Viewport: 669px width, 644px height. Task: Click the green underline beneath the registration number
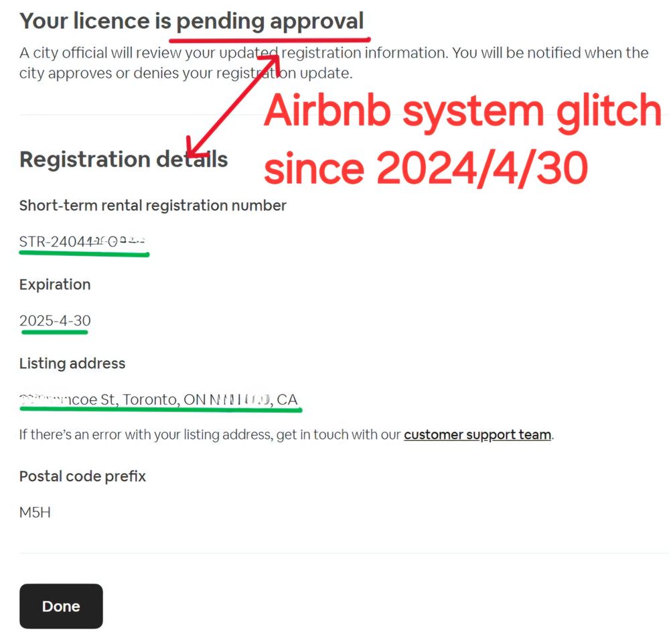coord(84,254)
